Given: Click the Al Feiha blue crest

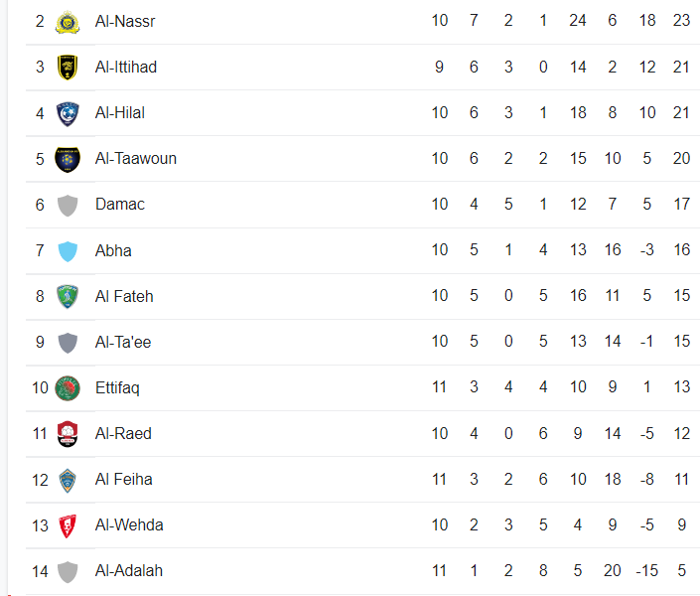Looking at the screenshot, I should tap(68, 481).
